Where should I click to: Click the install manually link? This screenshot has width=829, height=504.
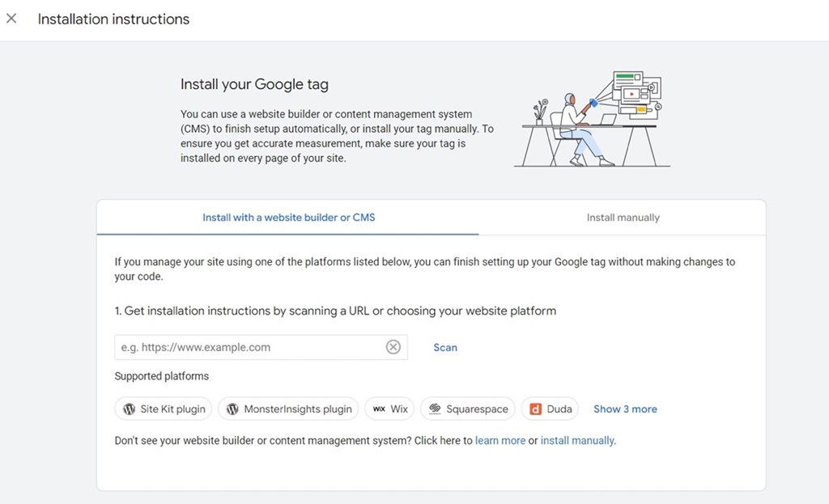577,441
